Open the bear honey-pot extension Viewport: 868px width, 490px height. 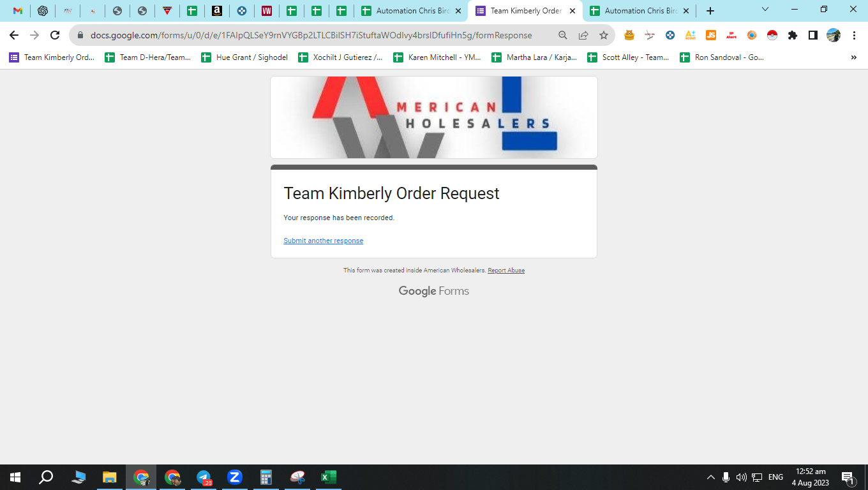[629, 36]
